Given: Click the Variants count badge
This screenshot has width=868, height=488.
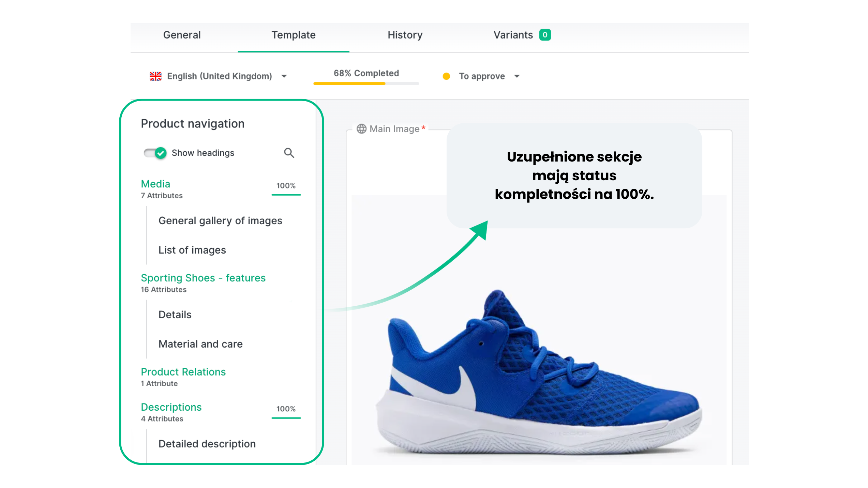Looking at the screenshot, I should click(x=545, y=35).
